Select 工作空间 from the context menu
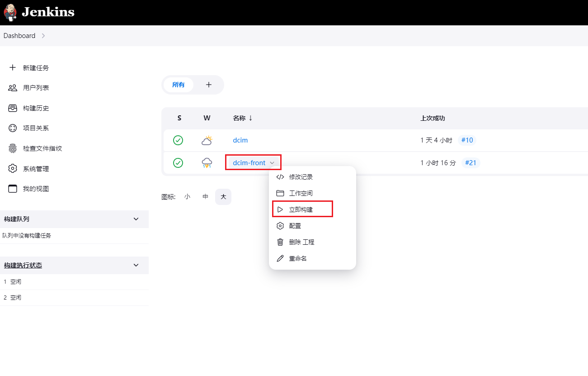 coord(312,193)
